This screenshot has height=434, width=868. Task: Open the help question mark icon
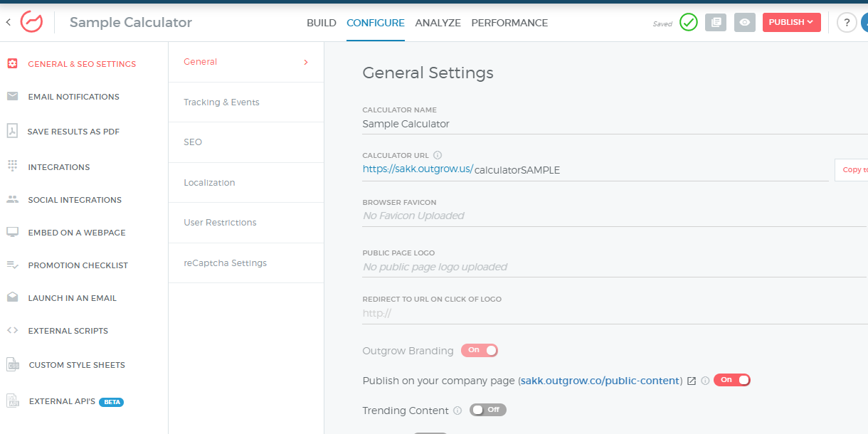[846, 23]
